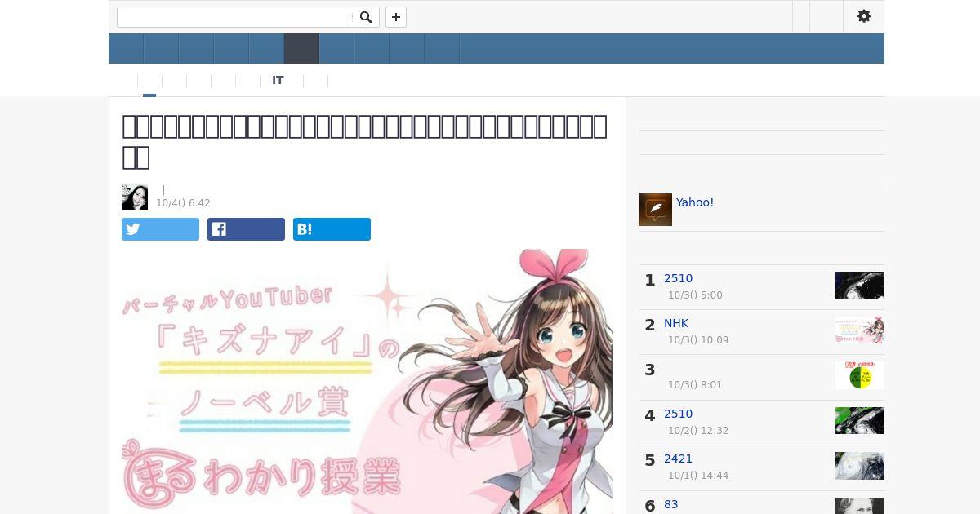The width and height of the screenshot is (980, 514).
Task: Click the ranking 1 typhoon thumbnail
Action: 860,285
